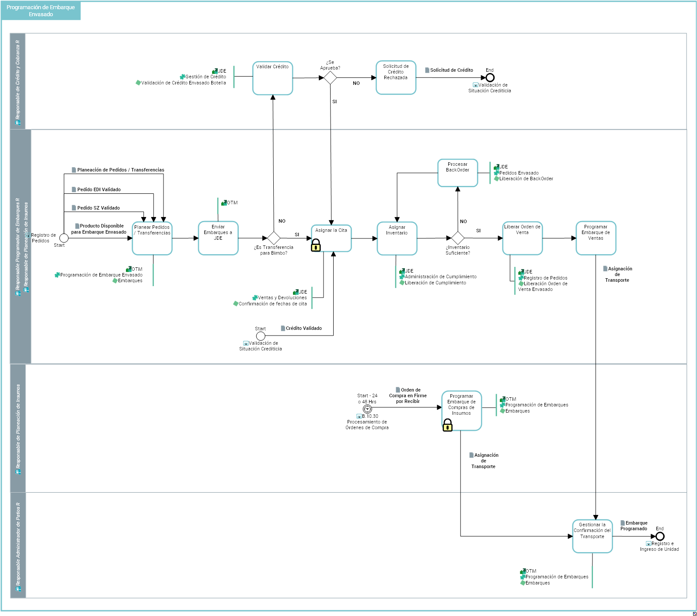Click Asignación de Transporte label under Programar Embarque de Ventas
Screen dimensions: 697x616
617,274
